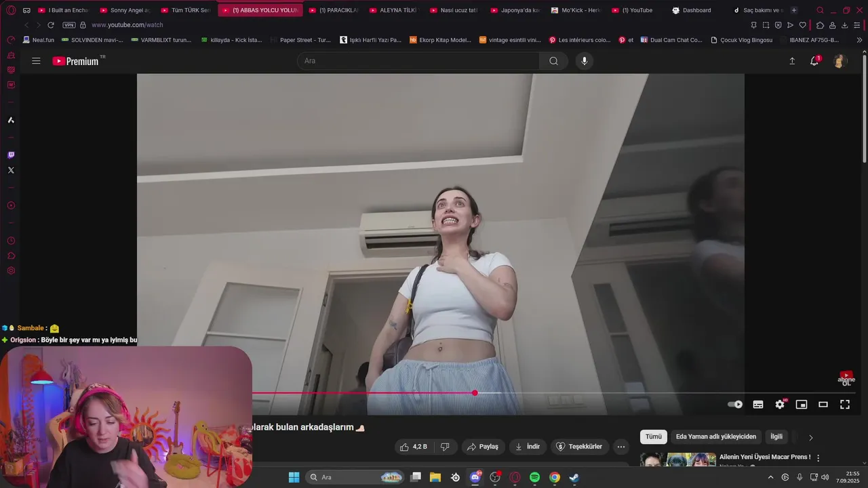Open options for Ailenin Yeni Üyesi video
The width and height of the screenshot is (868, 488).
(x=818, y=457)
